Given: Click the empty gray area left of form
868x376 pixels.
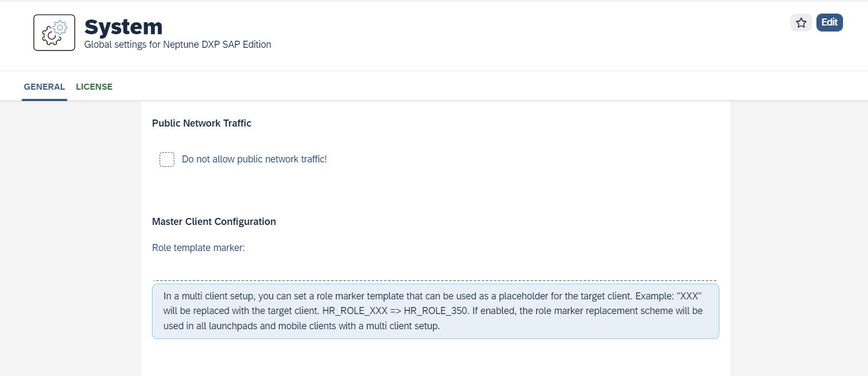Looking at the screenshot, I should click(x=71, y=239).
